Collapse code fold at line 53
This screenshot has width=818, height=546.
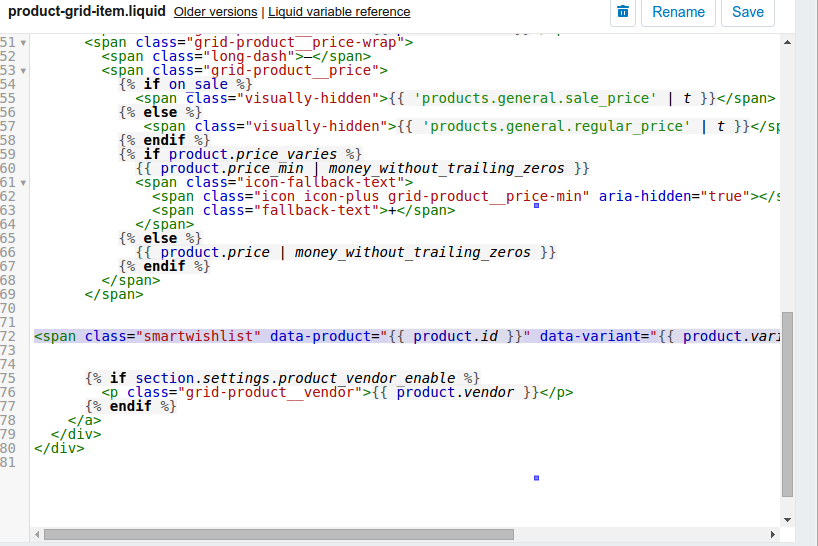coord(23,71)
